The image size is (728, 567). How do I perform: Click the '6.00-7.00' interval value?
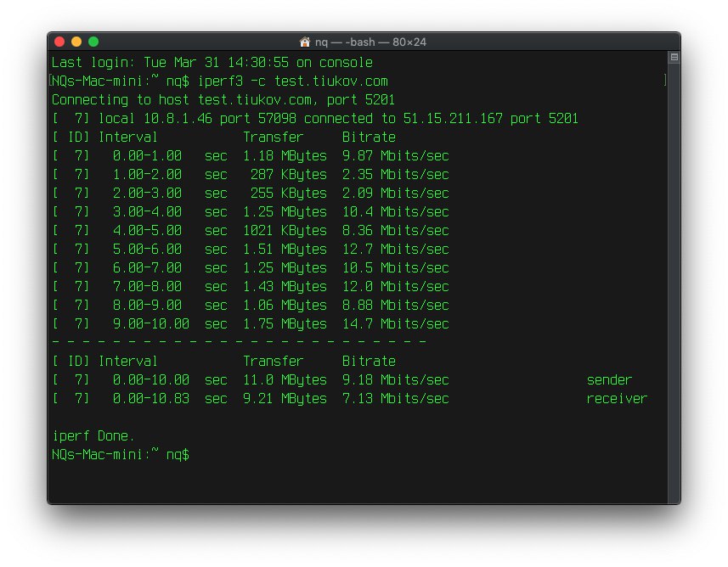pyautogui.click(x=147, y=267)
